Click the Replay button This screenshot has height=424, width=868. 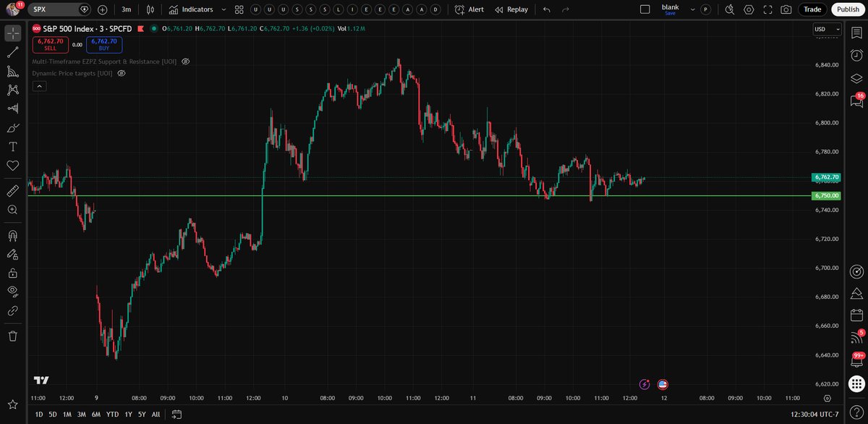511,9
